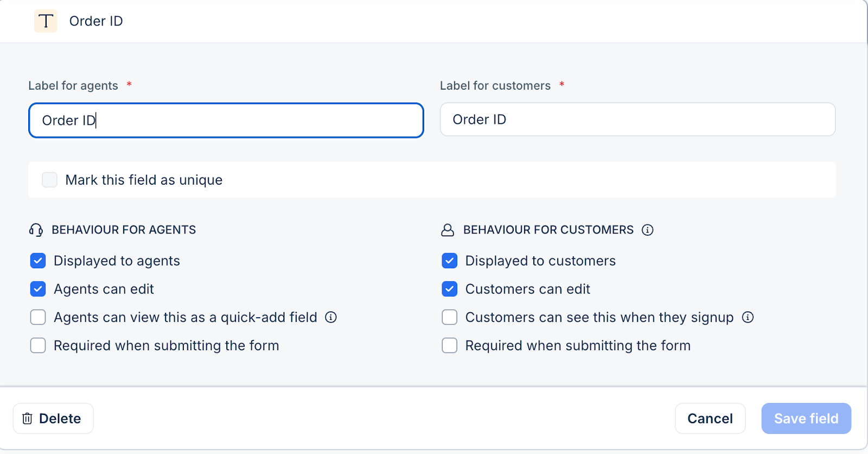Click the text field type icon
The image size is (868, 454).
(x=46, y=21)
